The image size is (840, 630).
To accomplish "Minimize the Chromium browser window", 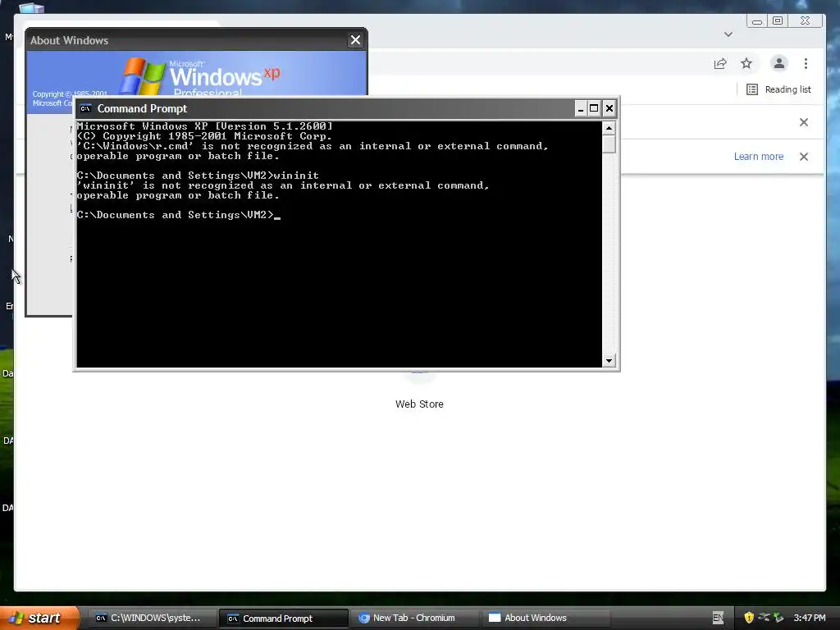I will 757,21.
